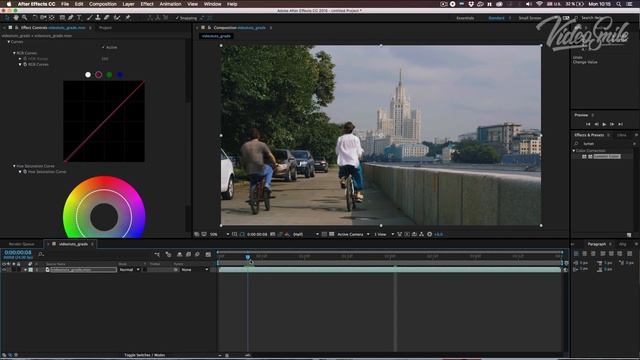
Task: Select the Selection tool in toolbar
Action: 7,18
